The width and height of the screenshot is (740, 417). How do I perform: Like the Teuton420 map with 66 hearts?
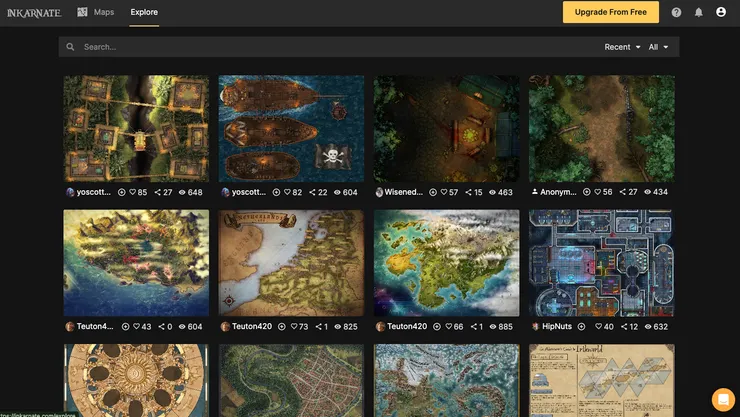tap(449, 326)
